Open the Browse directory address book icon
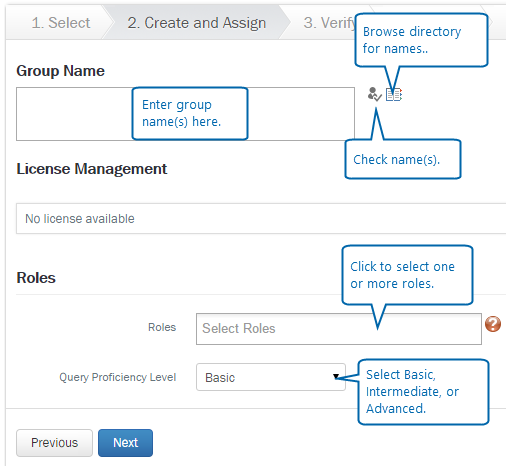Viewport: 508px width, 466px height. coord(394,95)
